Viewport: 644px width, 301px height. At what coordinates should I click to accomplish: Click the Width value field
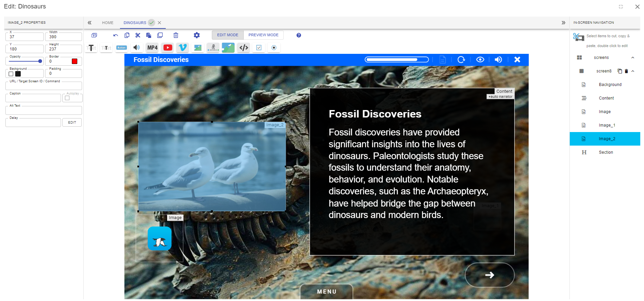pyautogui.click(x=63, y=37)
